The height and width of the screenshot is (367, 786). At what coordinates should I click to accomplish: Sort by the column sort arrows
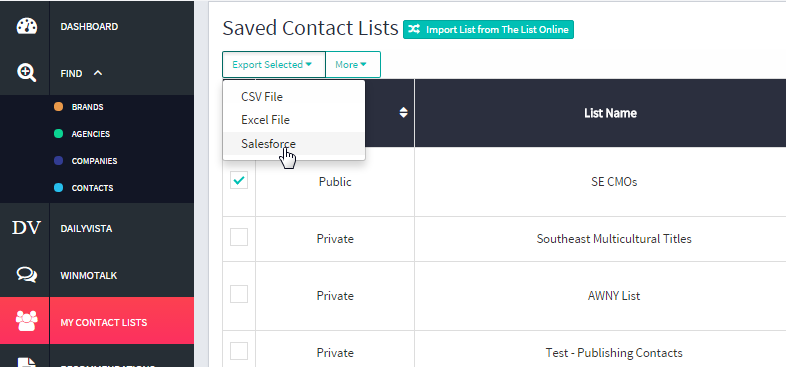(404, 113)
